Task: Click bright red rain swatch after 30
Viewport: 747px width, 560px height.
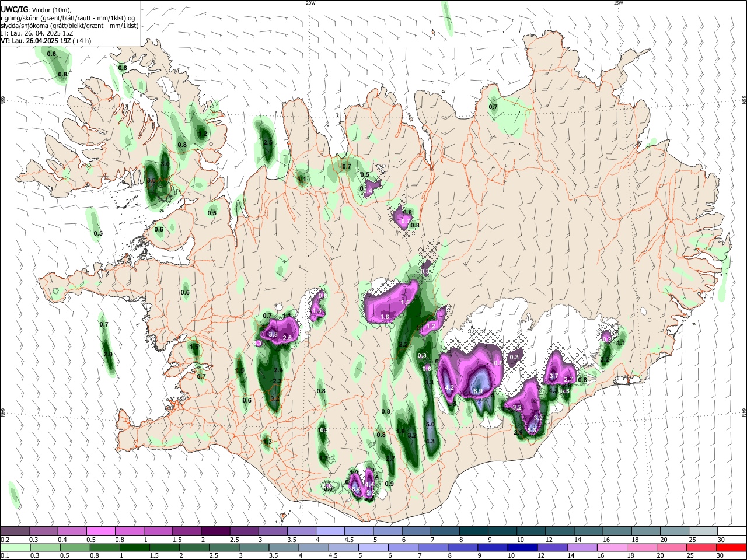Action: click(x=731, y=547)
